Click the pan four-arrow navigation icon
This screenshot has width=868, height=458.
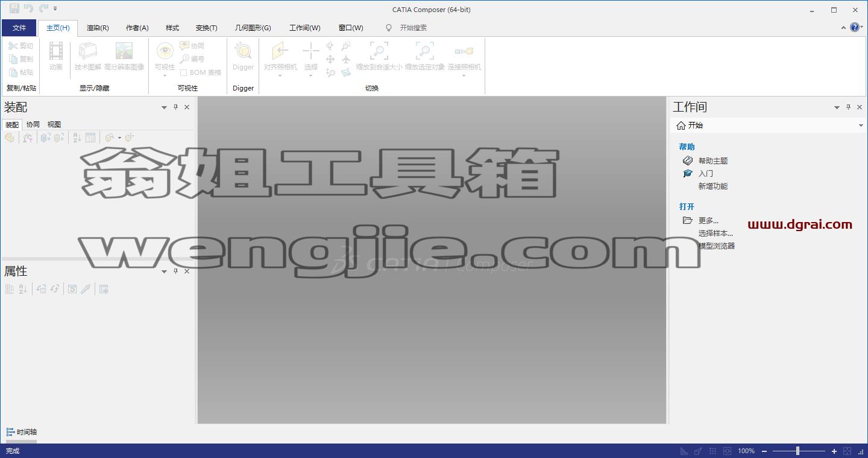(x=330, y=59)
